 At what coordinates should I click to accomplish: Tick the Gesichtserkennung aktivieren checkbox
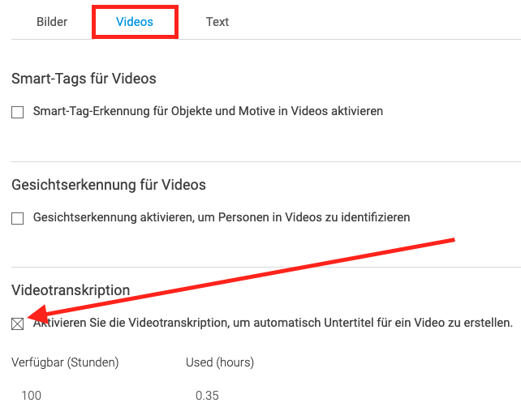point(17,218)
